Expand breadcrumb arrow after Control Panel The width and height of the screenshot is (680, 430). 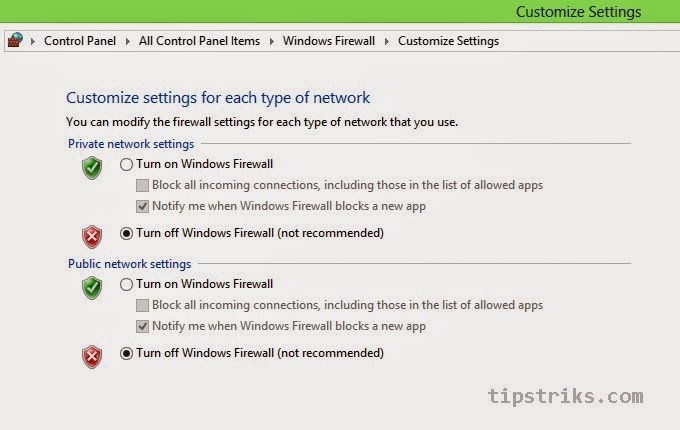point(127,41)
